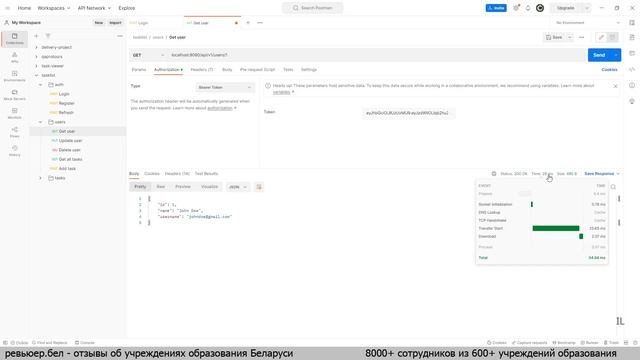
Task: Switch response view to Pretty
Action: tap(140, 187)
